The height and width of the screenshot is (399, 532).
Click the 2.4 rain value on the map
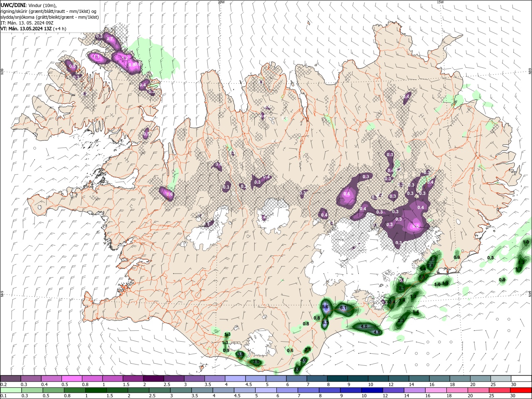tap(392, 302)
